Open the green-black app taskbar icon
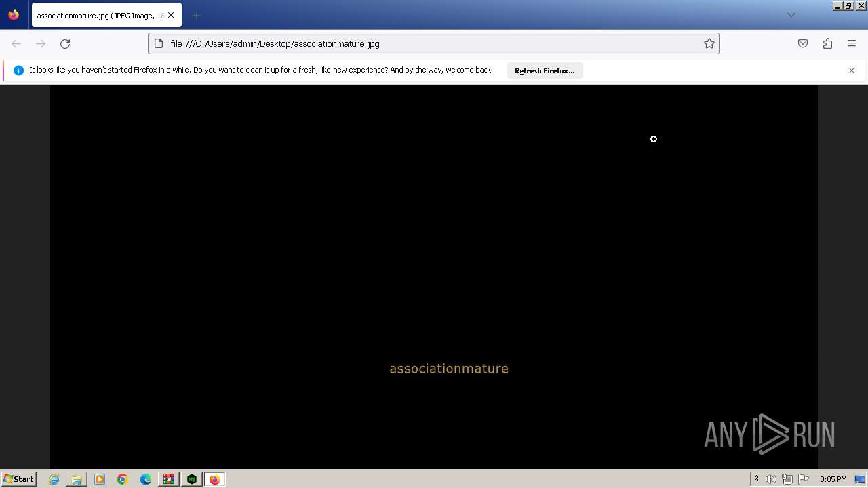 click(x=192, y=479)
